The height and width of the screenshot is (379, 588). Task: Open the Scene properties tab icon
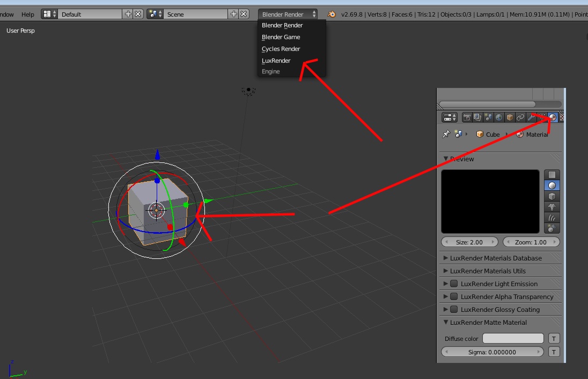pyautogui.click(x=488, y=117)
